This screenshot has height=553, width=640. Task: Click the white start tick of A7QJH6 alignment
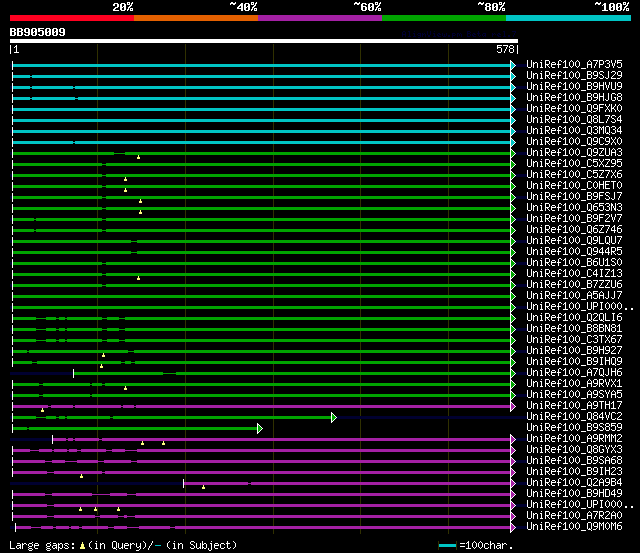[x=73, y=373]
